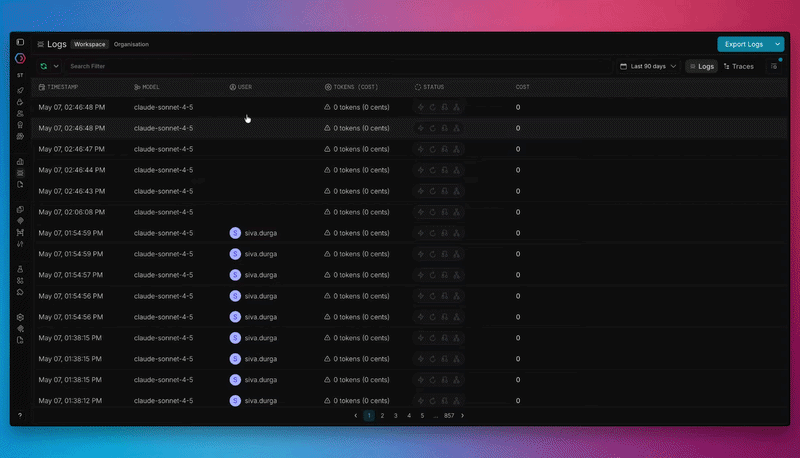
Task: Expand the refresh interval dropdown arrow
Action: (x=56, y=66)
